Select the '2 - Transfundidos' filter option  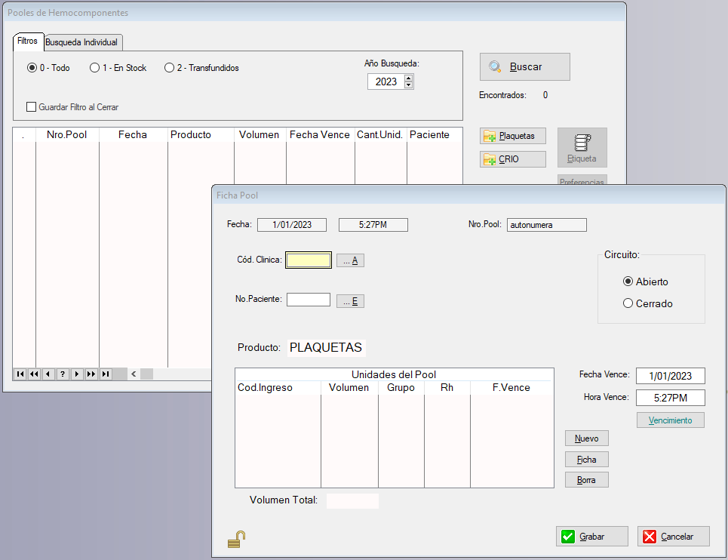point(170,68)
